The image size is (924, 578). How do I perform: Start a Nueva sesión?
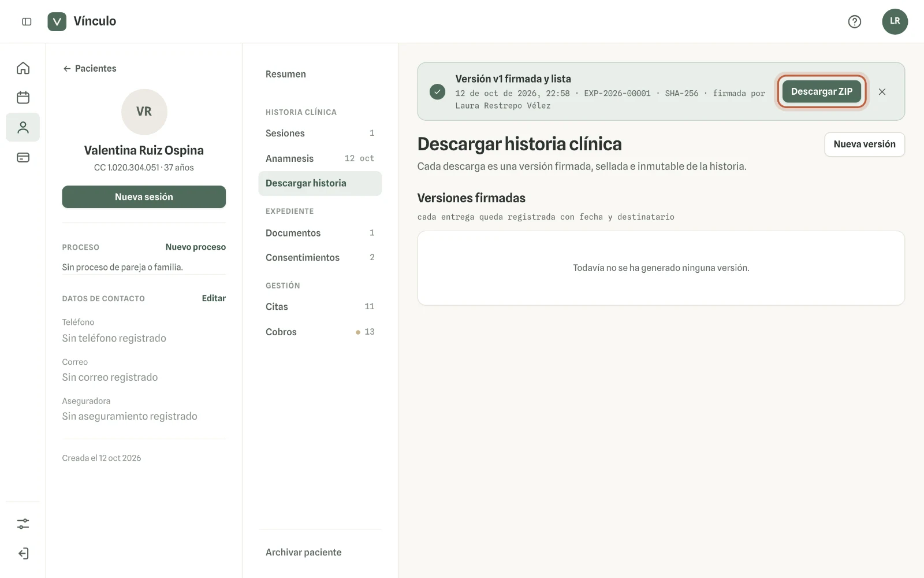coord(144,197)
